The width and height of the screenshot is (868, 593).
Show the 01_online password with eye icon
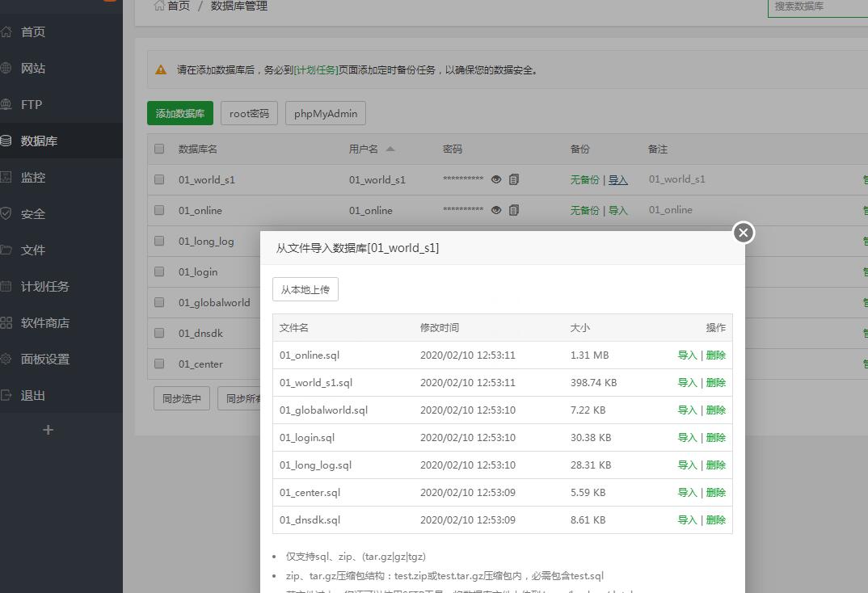click(x=496, y=210)
